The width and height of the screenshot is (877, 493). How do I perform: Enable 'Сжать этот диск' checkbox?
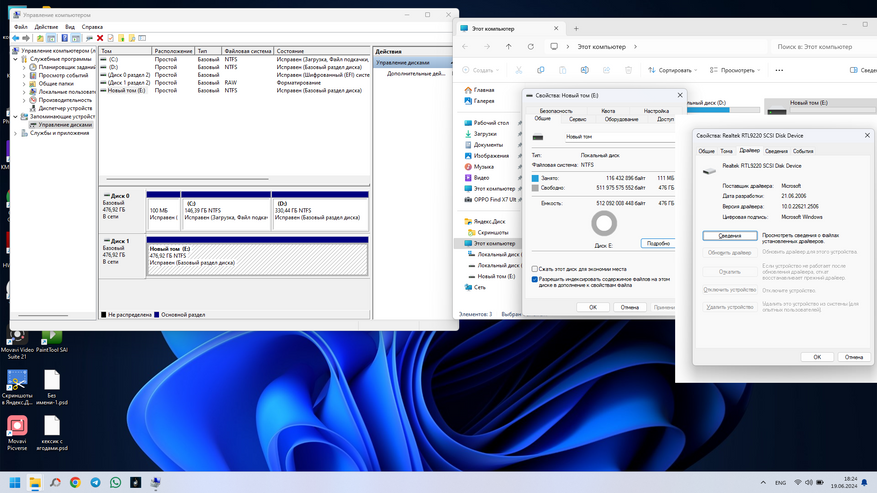pyautogui.click(x=535, y=269)
